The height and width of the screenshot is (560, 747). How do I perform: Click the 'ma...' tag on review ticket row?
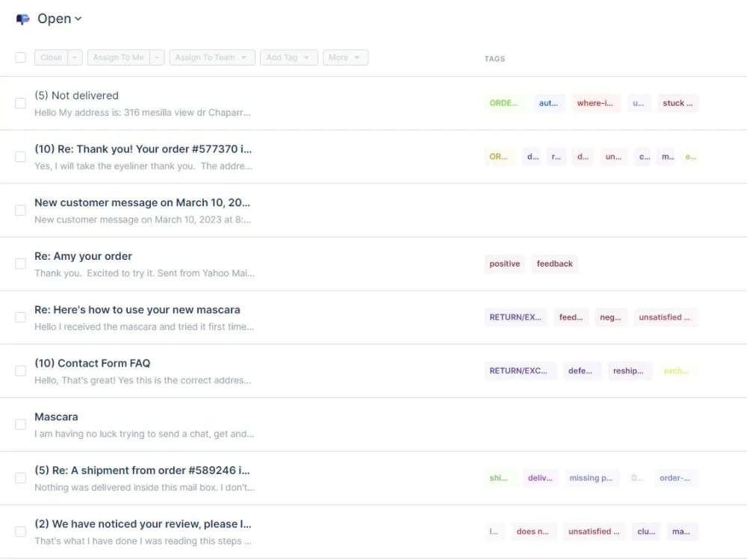[x=681, y=532]
